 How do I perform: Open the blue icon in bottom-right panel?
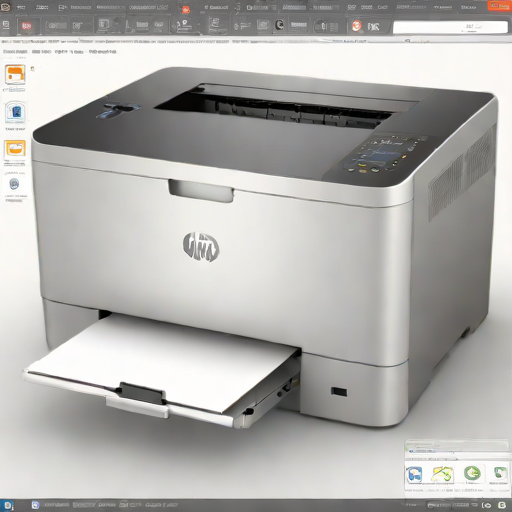tap(414, 474)
